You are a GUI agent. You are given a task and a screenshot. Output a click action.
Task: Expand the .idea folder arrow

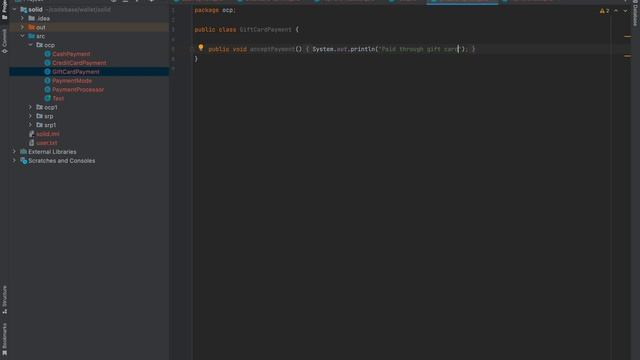(x=22, y=18)
